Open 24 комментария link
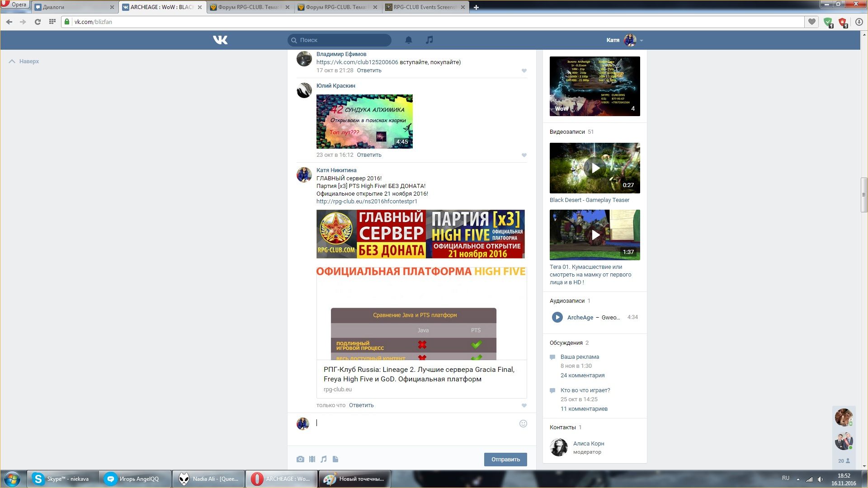 coord(582,375)
